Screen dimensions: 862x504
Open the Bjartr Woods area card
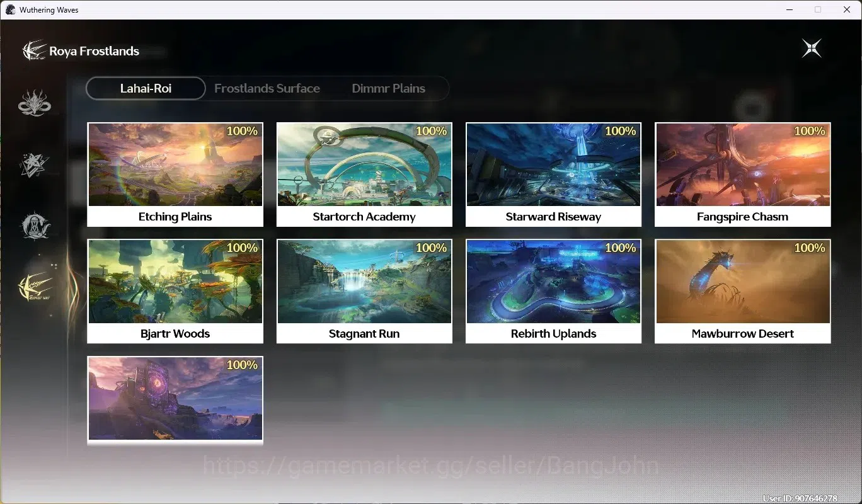click(x=175, y=291)
